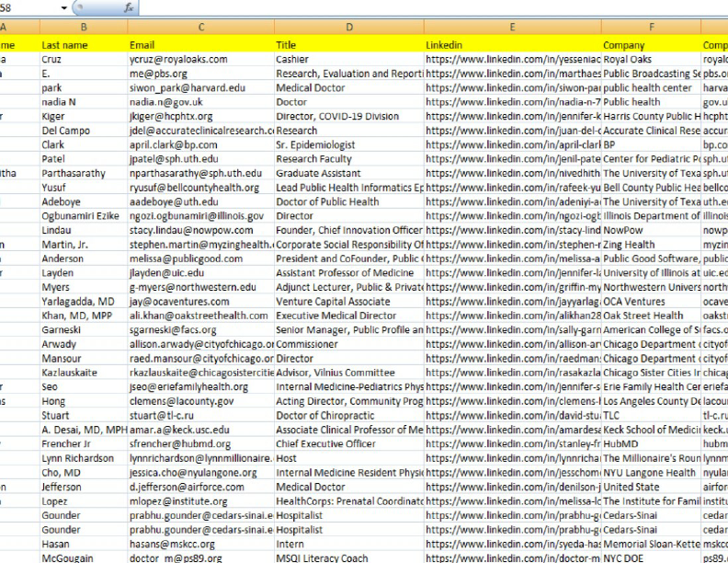The image size is (728, 563).
Task: Select the 'Intern' title cell
Action: 349,544
